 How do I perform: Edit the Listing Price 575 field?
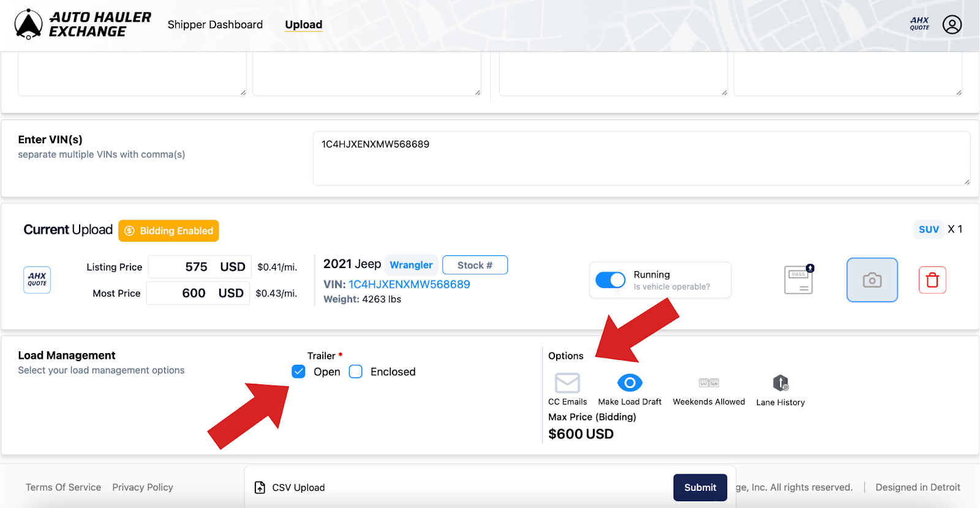(x=200, y=267)
